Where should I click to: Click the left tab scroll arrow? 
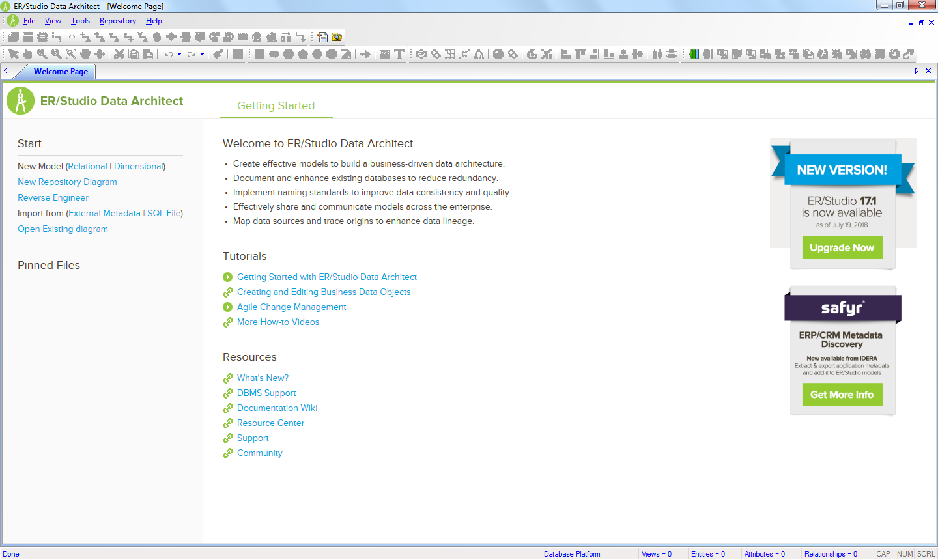point(6,70)
